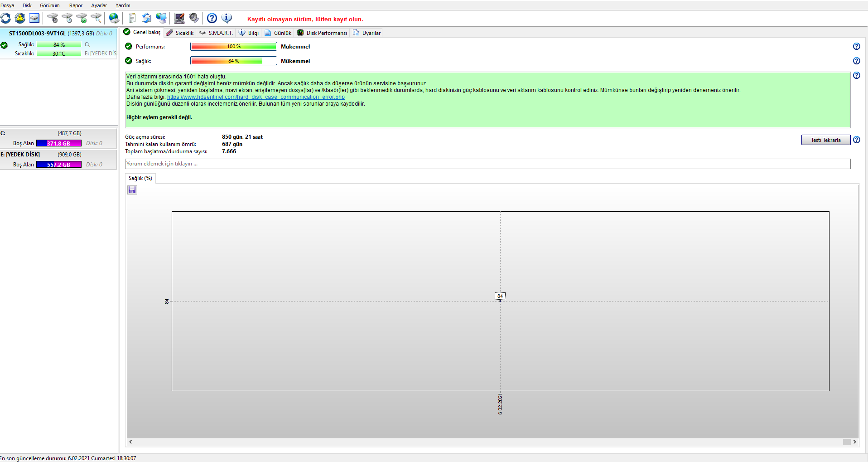This screenshot has height=462, width=868.
Task: Click the disk with green checkmark icon
Action: pos(82,18)
